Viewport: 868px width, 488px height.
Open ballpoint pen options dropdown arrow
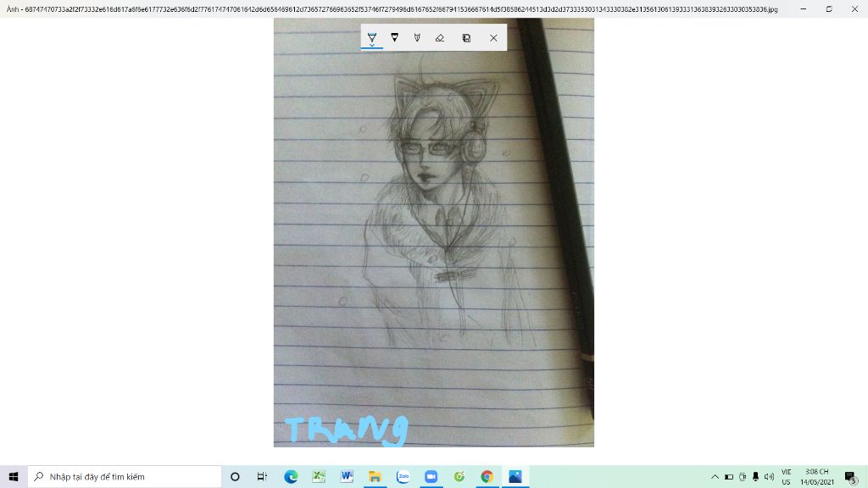(x=372, y=45)
